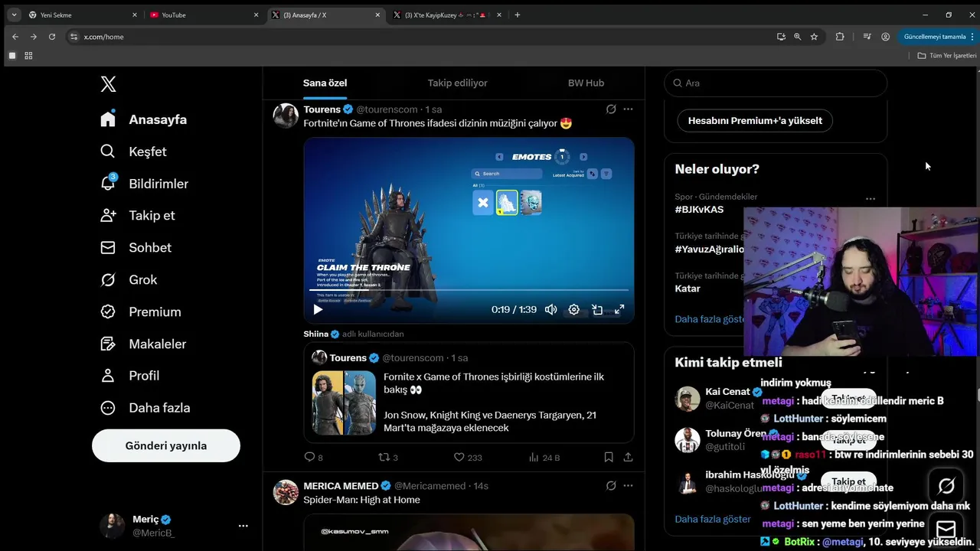The height and width of the screenshot is (551, 980).
Task: Make the video fullscreen
Action: tap(619, 309)
